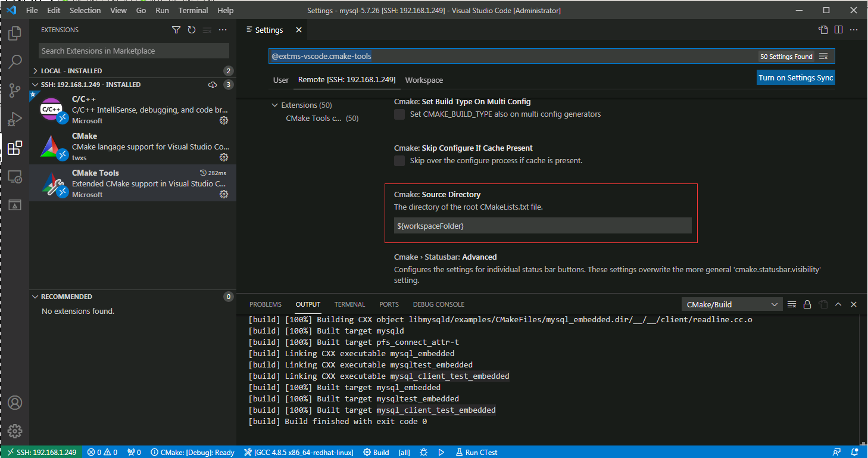Select the Extensions view icon
Viewport: 868px width, 458px height.
pyautogui.click(x=15, y=148)
